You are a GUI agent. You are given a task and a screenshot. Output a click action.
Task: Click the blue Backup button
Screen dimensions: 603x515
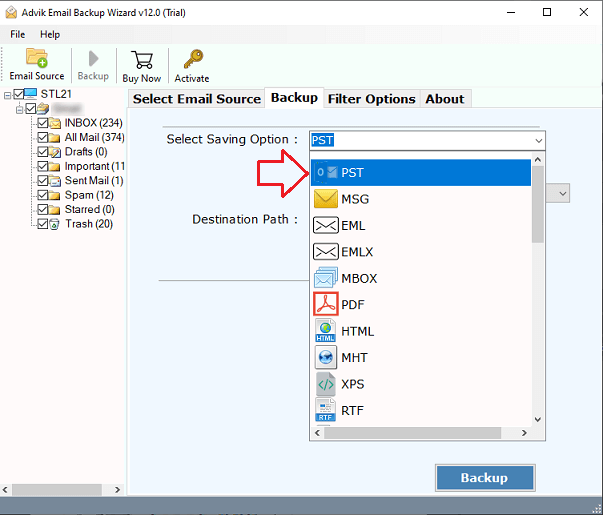tap(485, 478)
